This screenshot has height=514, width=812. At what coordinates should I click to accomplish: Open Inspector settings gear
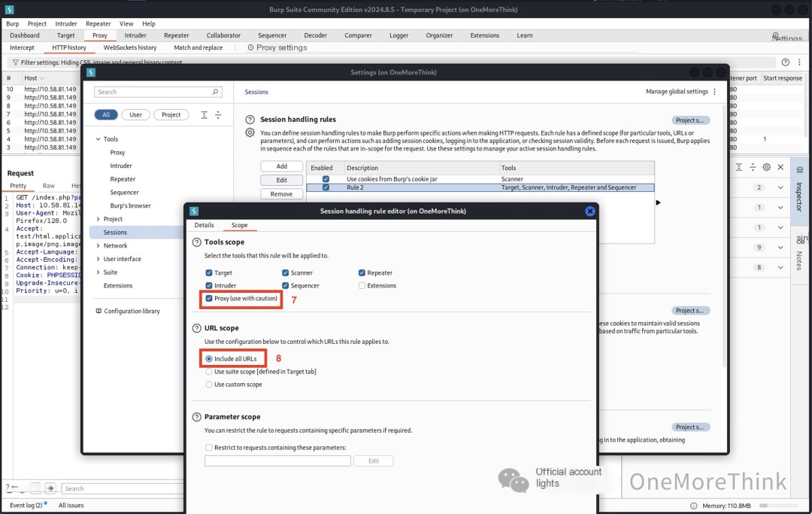(766, 167)
